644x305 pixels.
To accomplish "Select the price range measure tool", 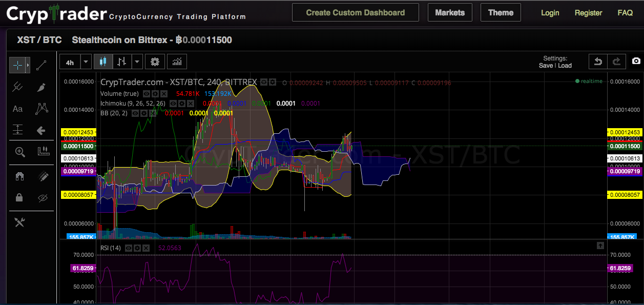I will coord(17,130).
